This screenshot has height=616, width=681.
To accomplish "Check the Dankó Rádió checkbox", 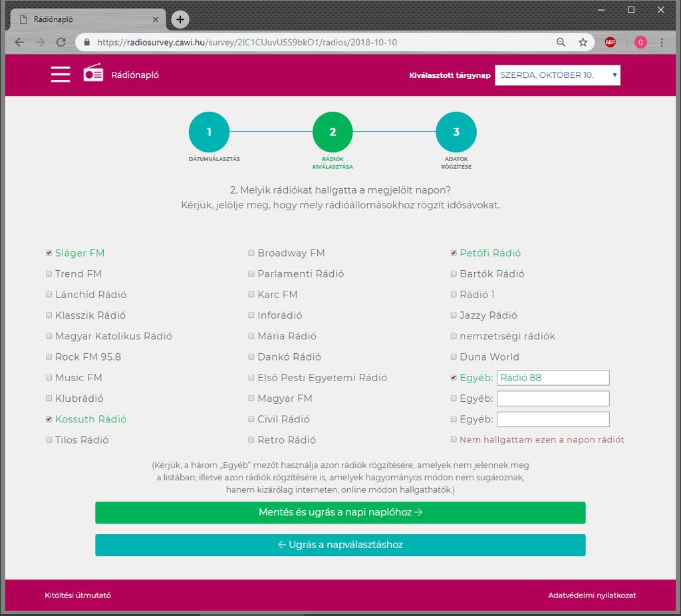I will click(251, 357).
